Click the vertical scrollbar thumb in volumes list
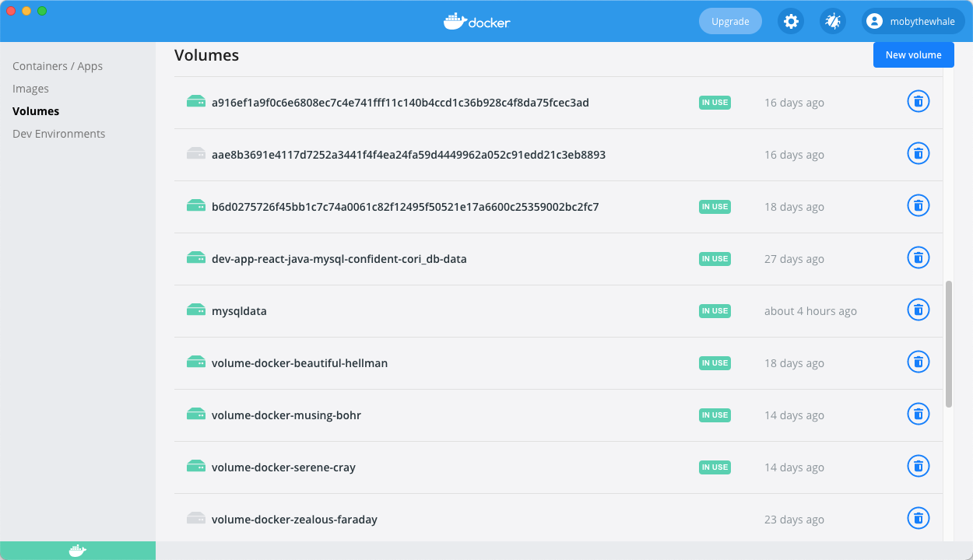This screenshot has height=560, width=973. click(948, 344)
